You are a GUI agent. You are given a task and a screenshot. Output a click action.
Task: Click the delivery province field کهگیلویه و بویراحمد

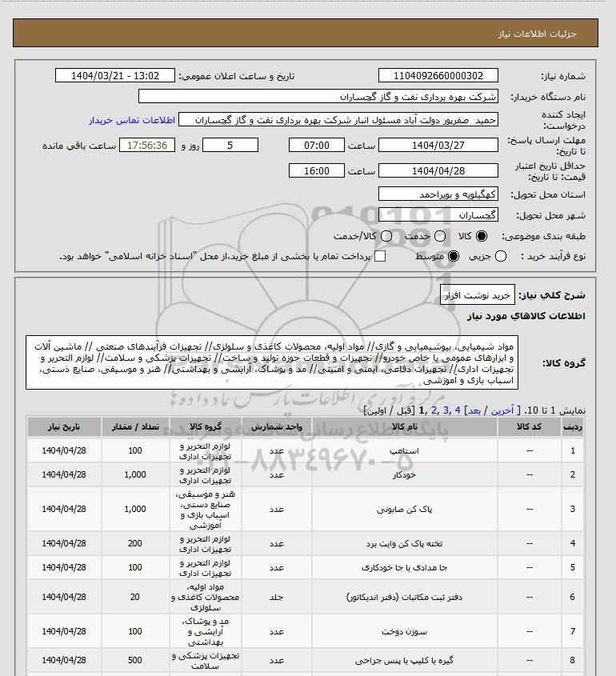coord(438,194)
